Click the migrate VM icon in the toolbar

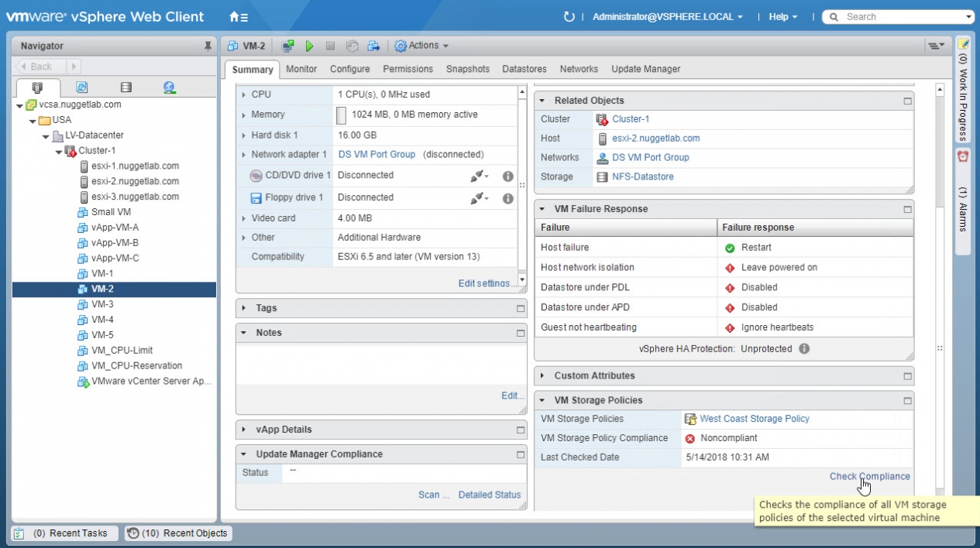click(373, 46)
